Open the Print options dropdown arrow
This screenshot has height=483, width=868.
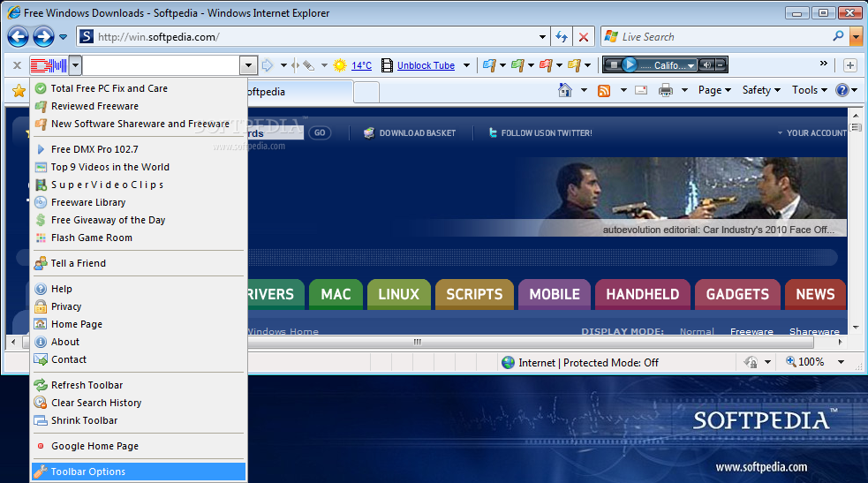click(x=684, y=90)
